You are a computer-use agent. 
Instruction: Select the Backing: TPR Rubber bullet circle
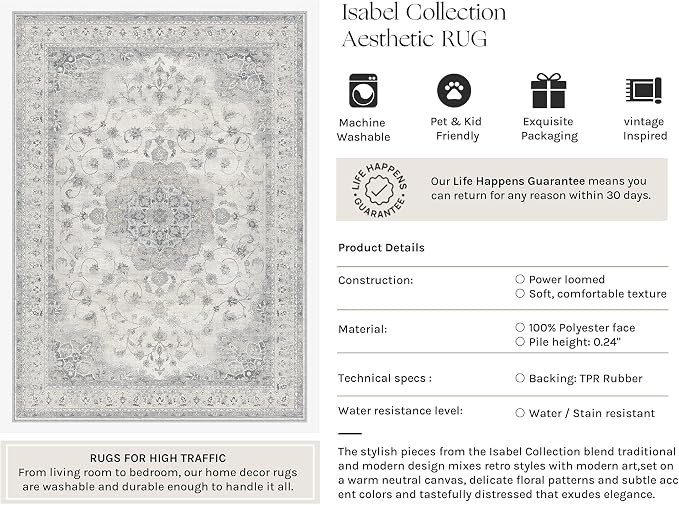coord(520,378)
